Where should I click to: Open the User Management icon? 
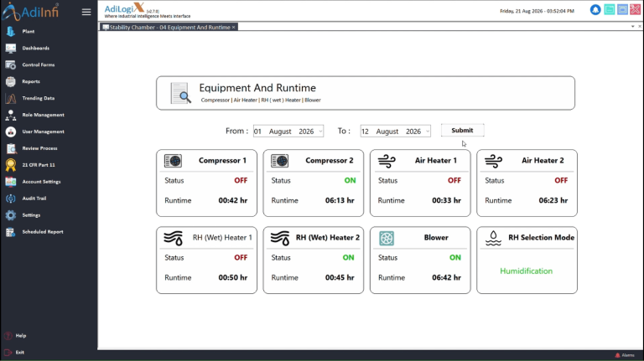pyautogui.click(x=11, y=132)
